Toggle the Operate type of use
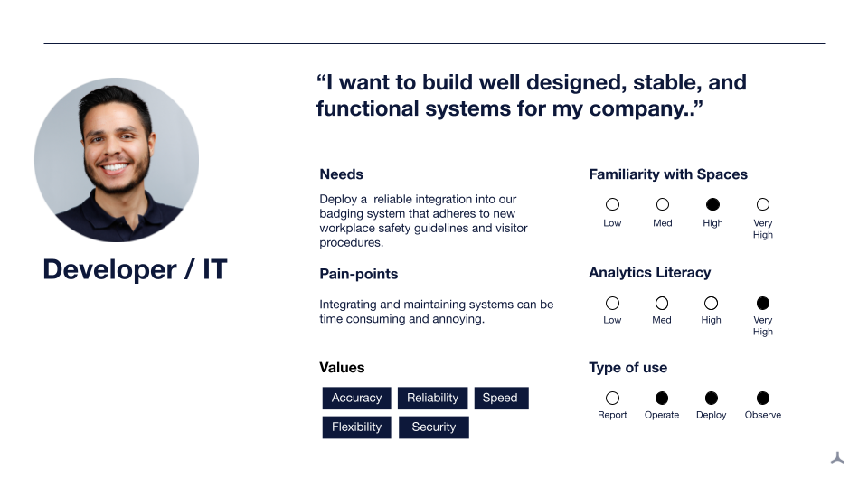The width and height of the screenshot is (868, 488). [662, 398]
